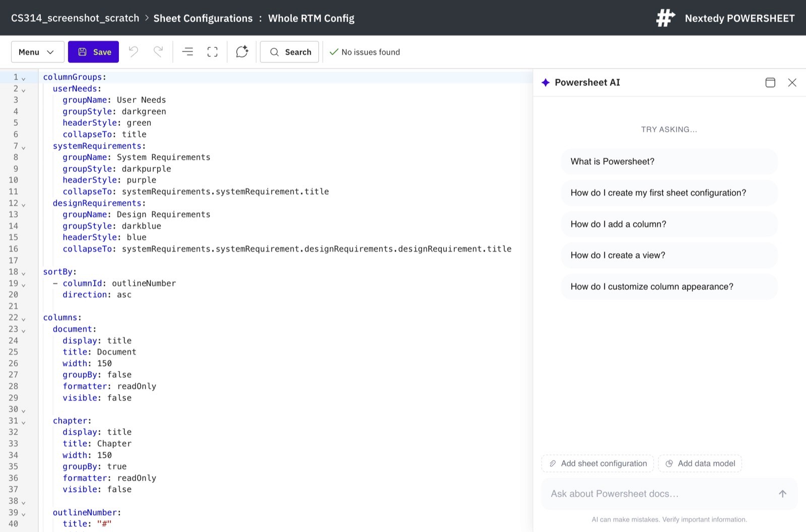The width and height of the screenshot is (806, 532).
Task: Select the 'How do I create a view?' suggestion
Action: click(x=669, y=255)
